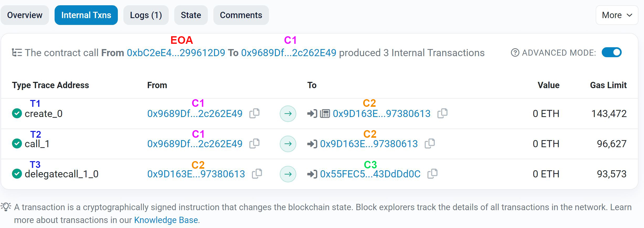Screen dimensions: 644x228
Task: Select the State tab
Action: 191,15
